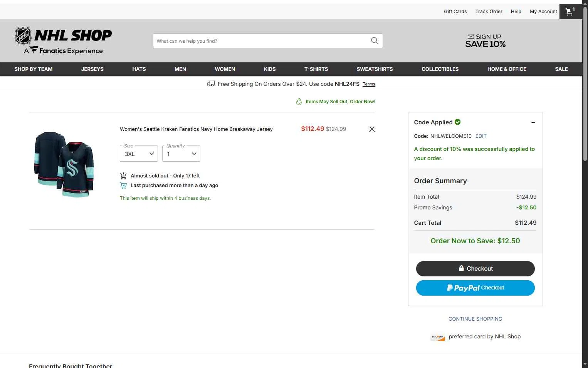Open the Men menu
Screen dimensions: 588x368
[180, 69]
